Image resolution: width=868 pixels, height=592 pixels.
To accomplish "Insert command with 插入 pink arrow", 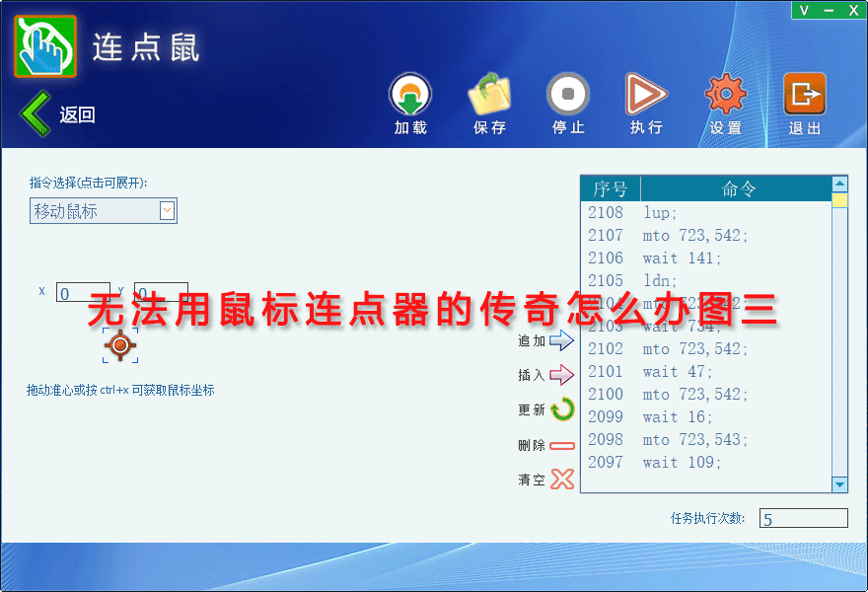I will pyautogui.click(x=561, y=375).
